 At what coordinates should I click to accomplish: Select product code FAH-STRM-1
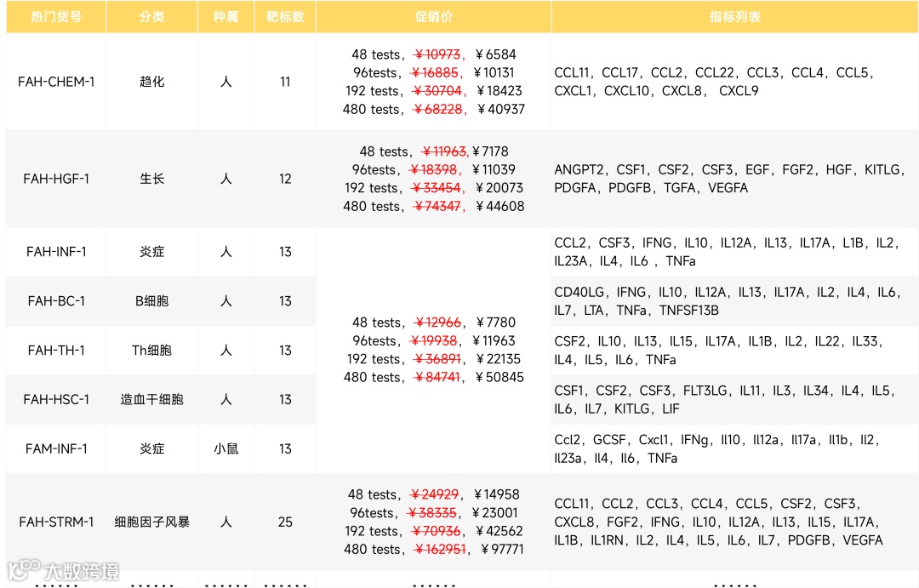click(x=56, y=522)
